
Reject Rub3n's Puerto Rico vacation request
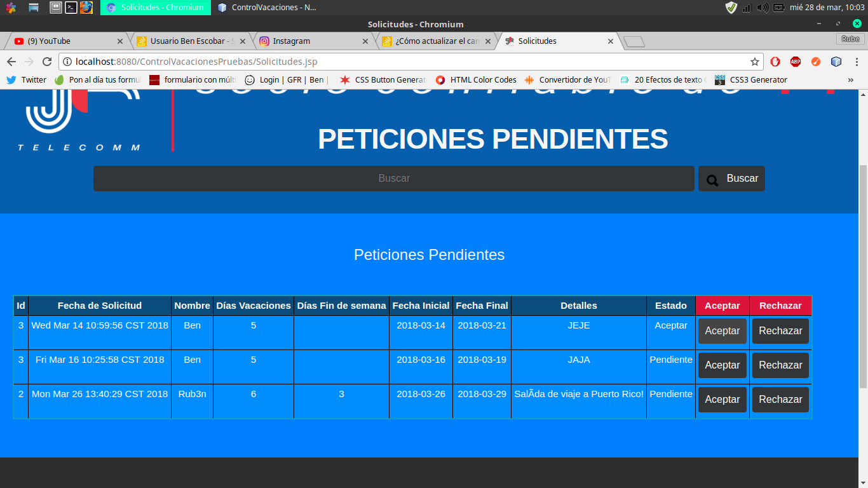(780, 400)
